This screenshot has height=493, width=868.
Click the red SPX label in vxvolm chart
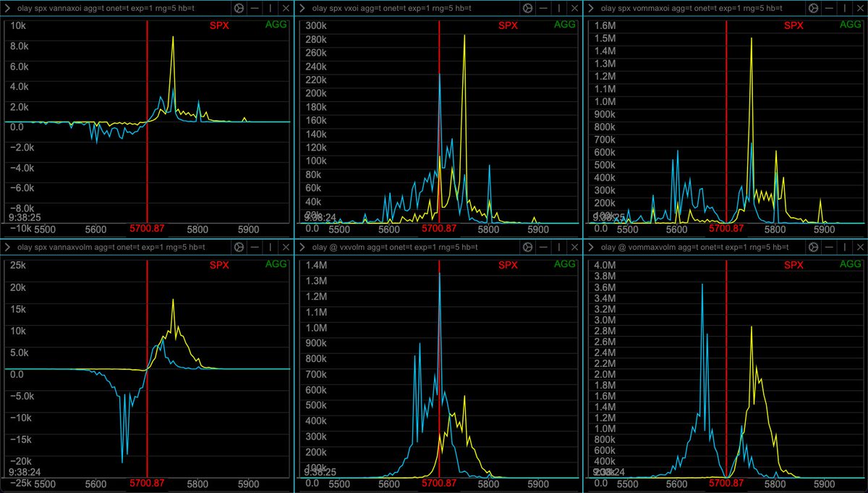(508, 264)
